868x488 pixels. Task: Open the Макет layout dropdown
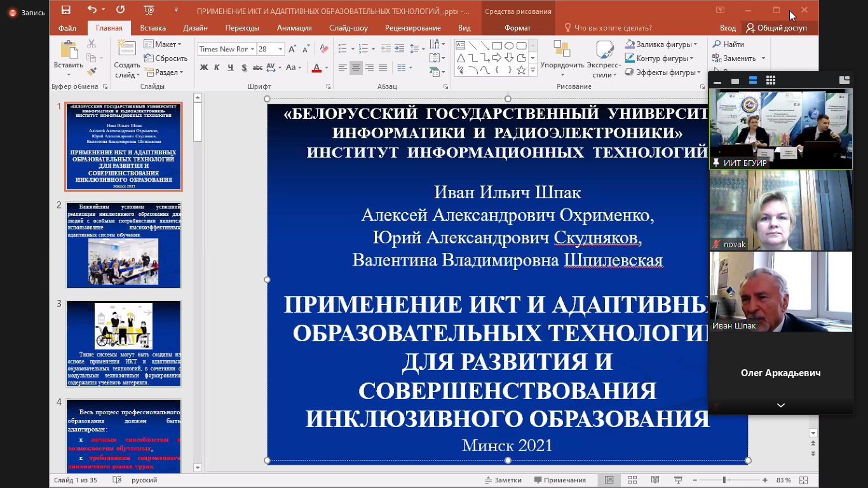pos(163,44)
